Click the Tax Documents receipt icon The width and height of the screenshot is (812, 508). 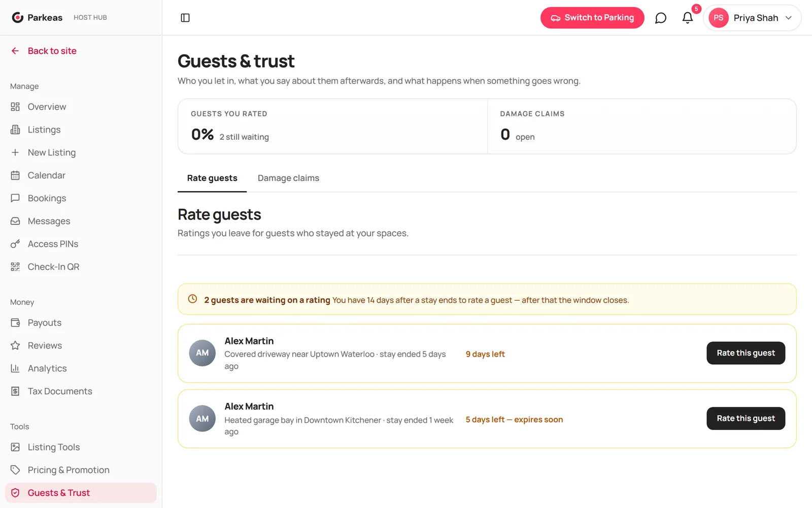click(15, 391)
